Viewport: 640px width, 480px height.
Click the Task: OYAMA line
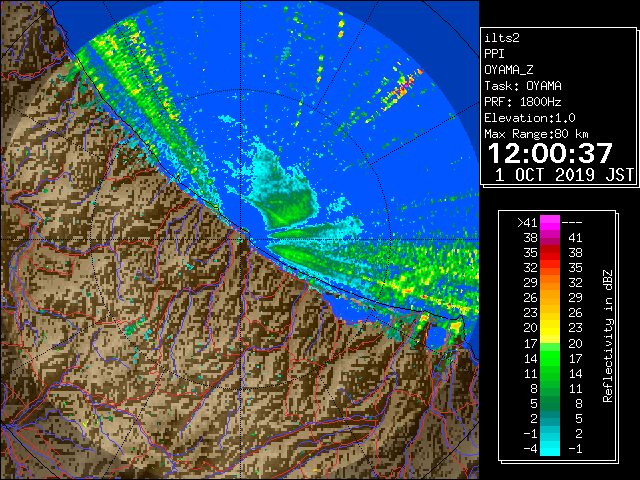click(523, 86)
